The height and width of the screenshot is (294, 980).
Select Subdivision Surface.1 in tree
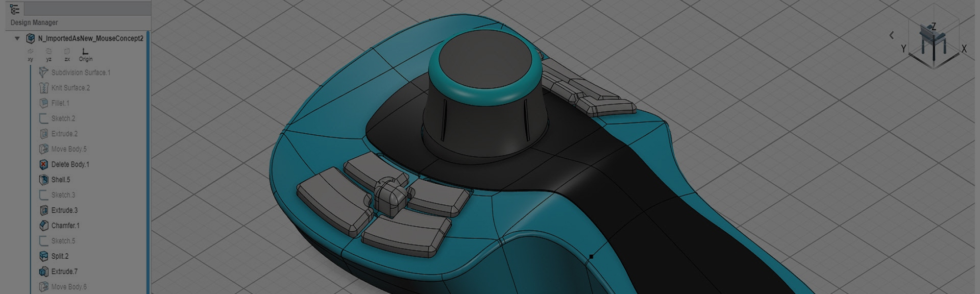tap(81, 73)
